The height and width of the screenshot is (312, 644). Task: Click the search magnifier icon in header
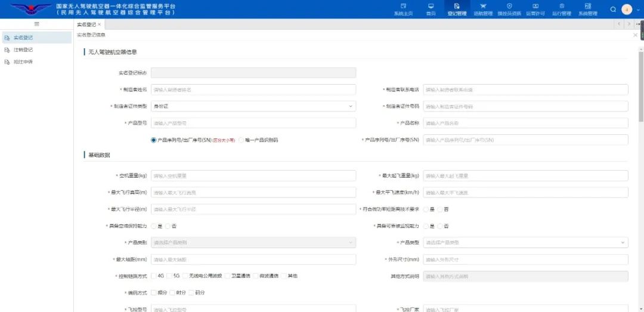tap(613, 10)
